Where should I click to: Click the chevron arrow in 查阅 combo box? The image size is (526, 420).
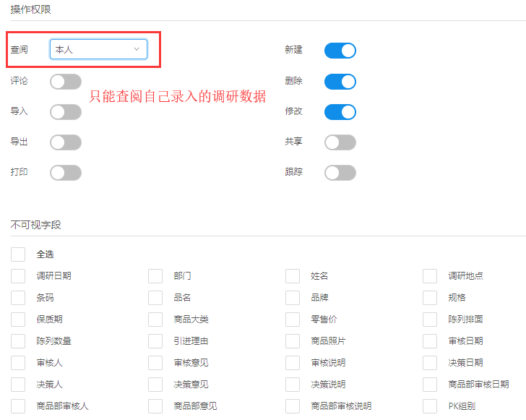point(137,49)
